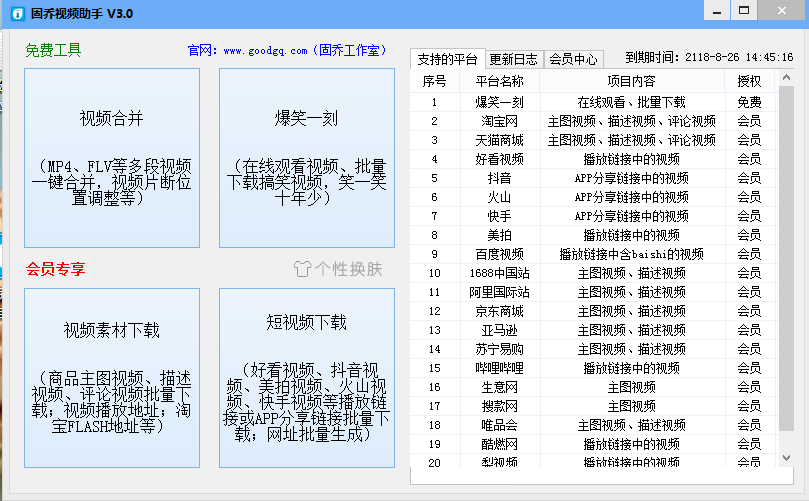809x501 pixels.
Task: Select the 爆笑一刻 row in platform list
Action: pos(593,102)
